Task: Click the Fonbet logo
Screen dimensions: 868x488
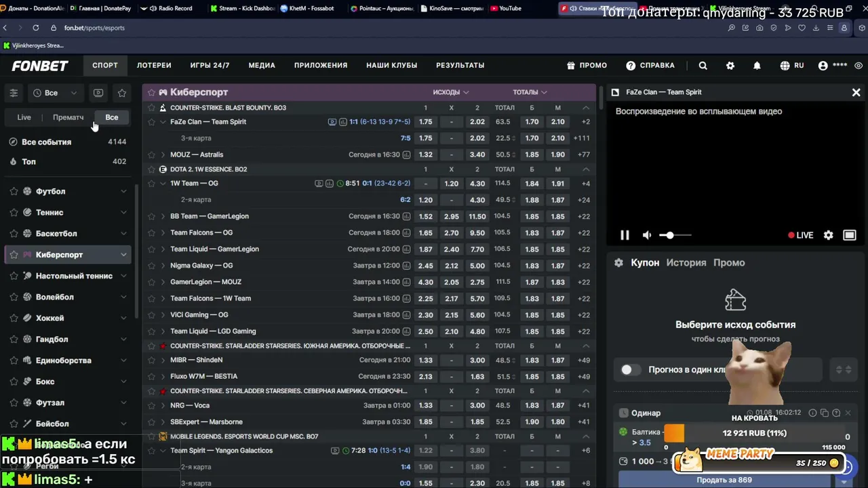Action: click(x=40, y=66)
